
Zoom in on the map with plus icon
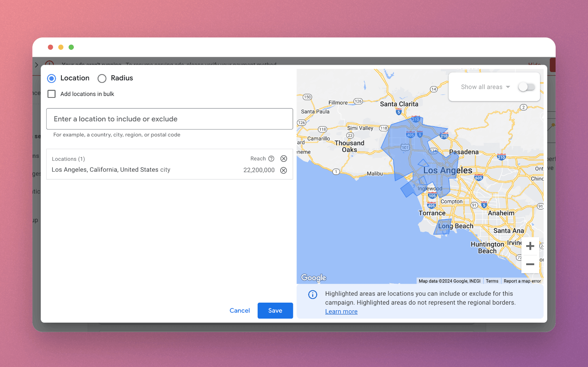[531, 246]
